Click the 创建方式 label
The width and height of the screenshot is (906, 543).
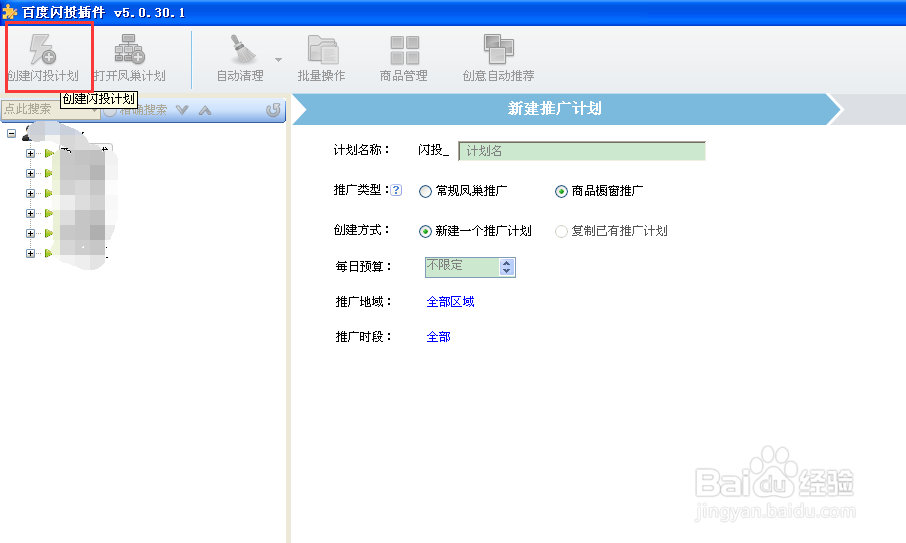coord(362,230)
